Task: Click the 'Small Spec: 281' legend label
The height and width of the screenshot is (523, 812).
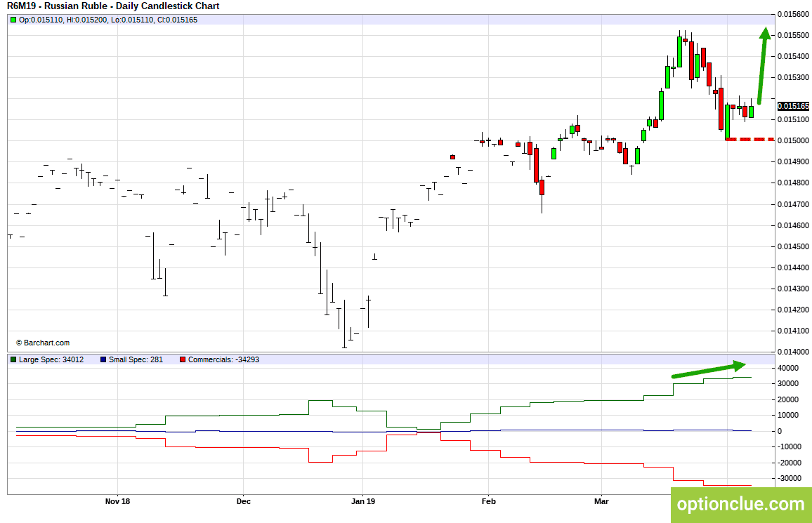Action: click(x=136, y=359)
